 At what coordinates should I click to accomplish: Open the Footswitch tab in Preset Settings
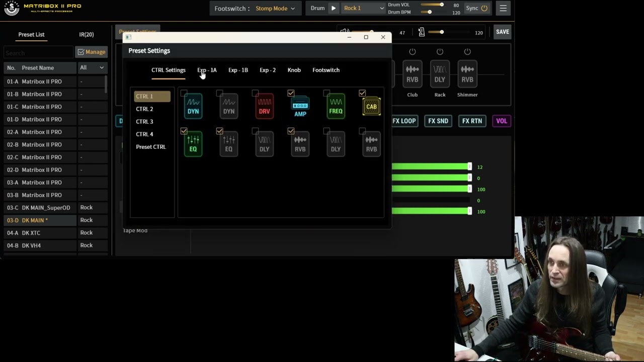click(x=326, y=70)
